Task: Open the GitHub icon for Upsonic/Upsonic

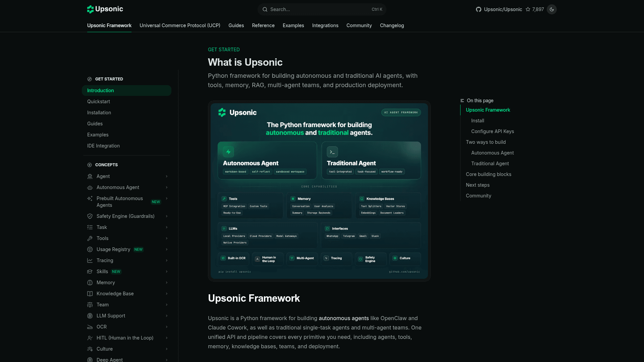Action: coord(479,9)
